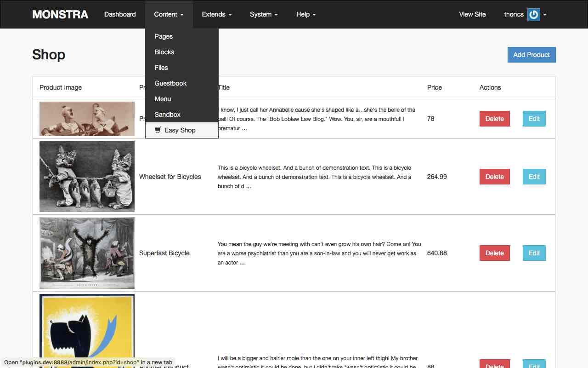Delete the Wheelset for Bicycles product
This screenshot has height=368, width=588.
click(x=494, y=177)
